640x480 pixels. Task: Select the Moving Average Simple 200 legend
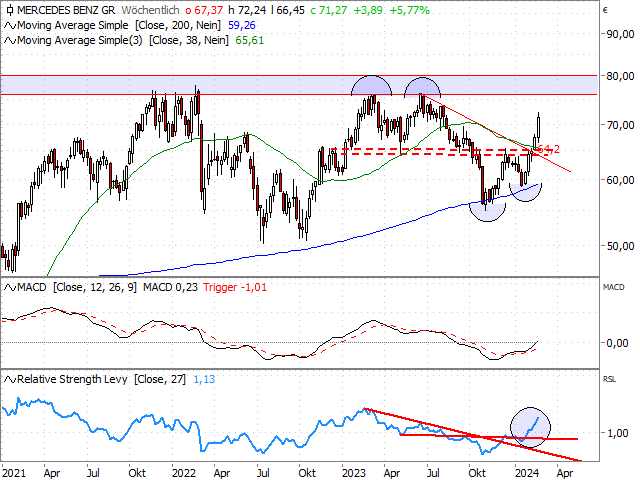pyautogui.click(x=119, y=25)
